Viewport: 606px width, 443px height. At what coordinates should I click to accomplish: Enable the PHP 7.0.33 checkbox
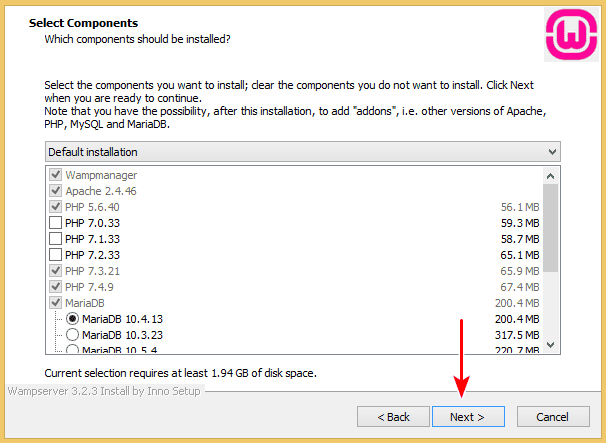55,222
